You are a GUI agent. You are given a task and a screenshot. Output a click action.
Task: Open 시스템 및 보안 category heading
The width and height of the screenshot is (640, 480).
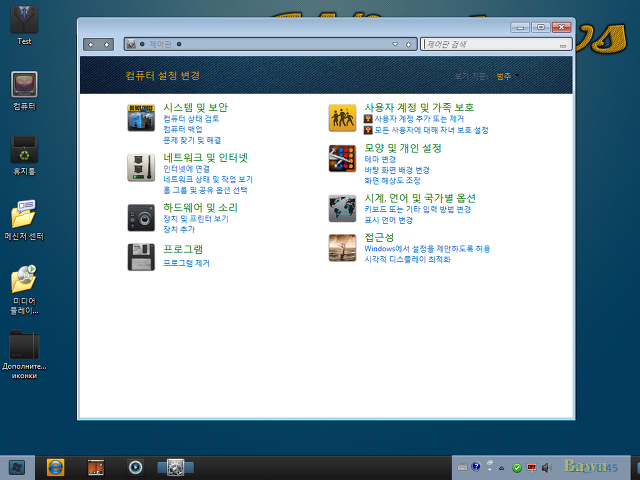[196, 107]
